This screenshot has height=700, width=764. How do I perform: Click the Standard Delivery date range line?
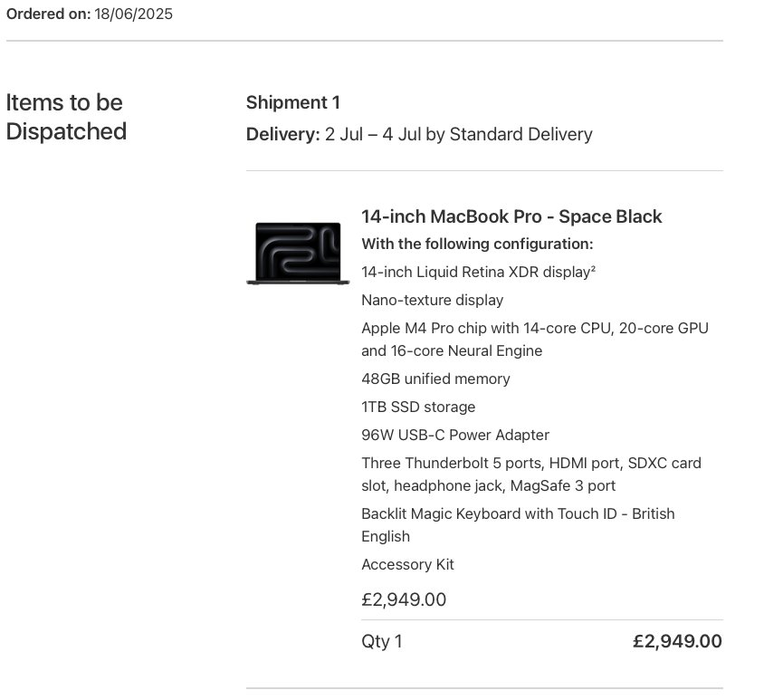click(419, 134)
